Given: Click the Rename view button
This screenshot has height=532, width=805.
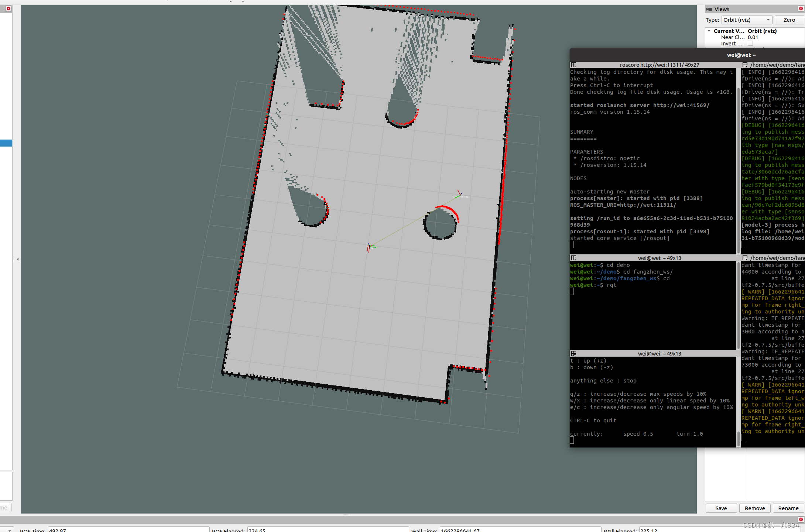Looking at the screenshot, I should click(788, 508).
